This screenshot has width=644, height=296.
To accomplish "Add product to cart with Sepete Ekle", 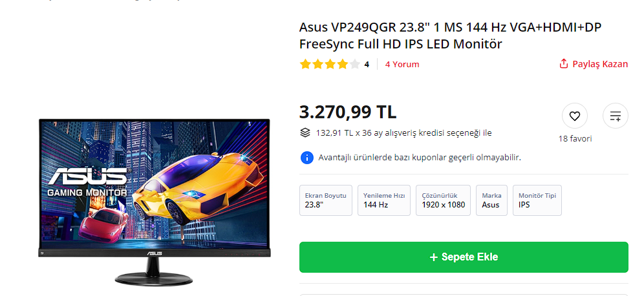I will (464, 257).
